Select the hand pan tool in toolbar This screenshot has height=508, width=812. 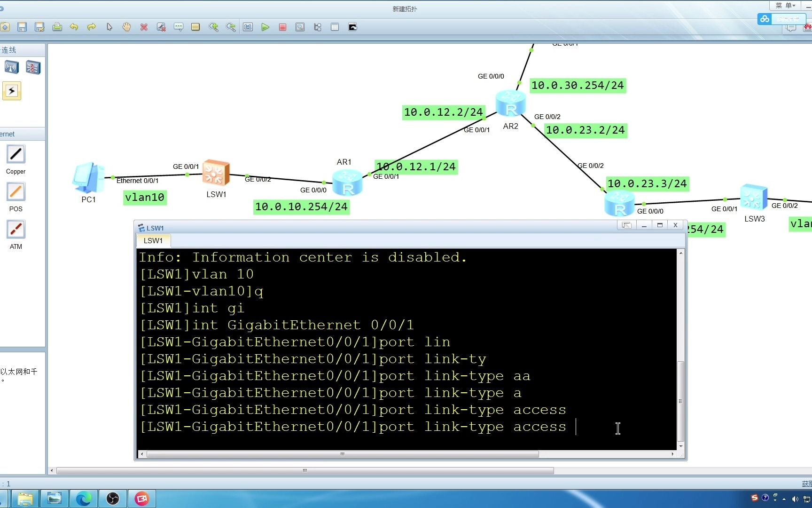(126, 27)
